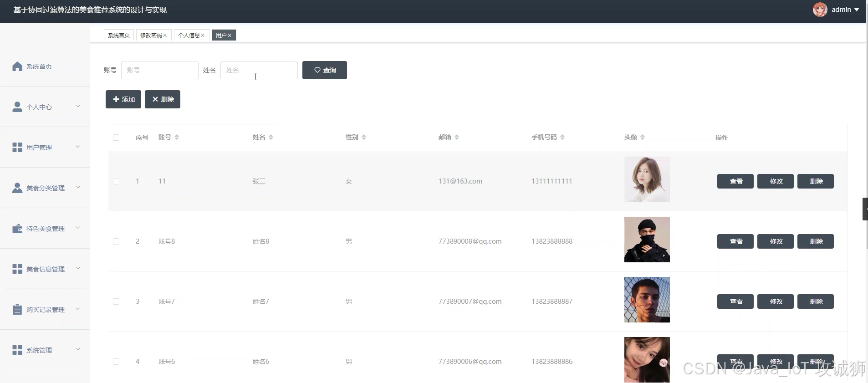
Task: Tick the select-all checkbox in the table header
Action: [116, 138]
